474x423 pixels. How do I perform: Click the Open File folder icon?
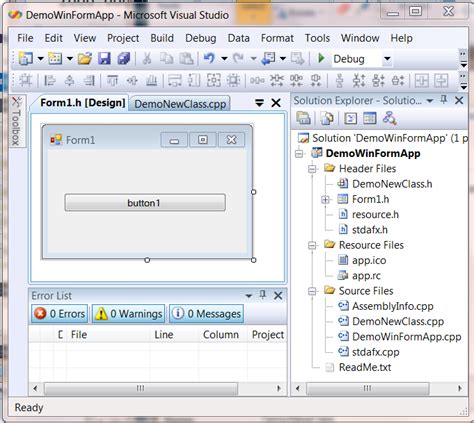(x=85, y=59)
